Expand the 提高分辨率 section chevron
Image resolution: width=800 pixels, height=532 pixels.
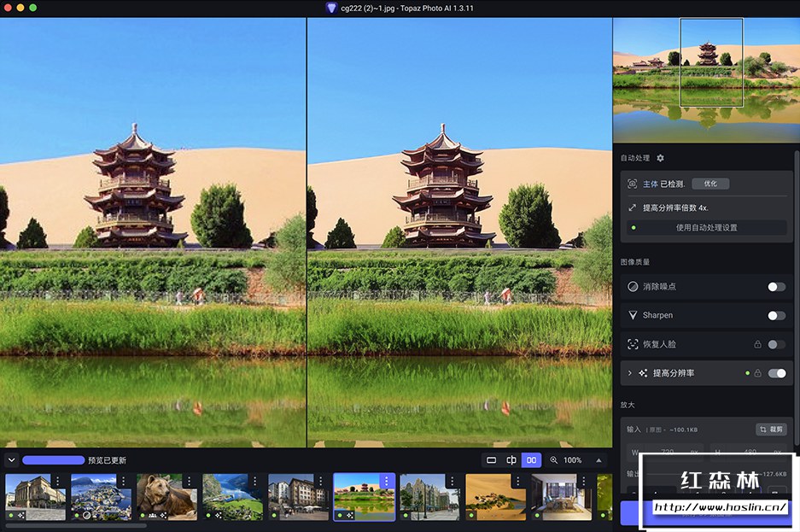point(630,373)
